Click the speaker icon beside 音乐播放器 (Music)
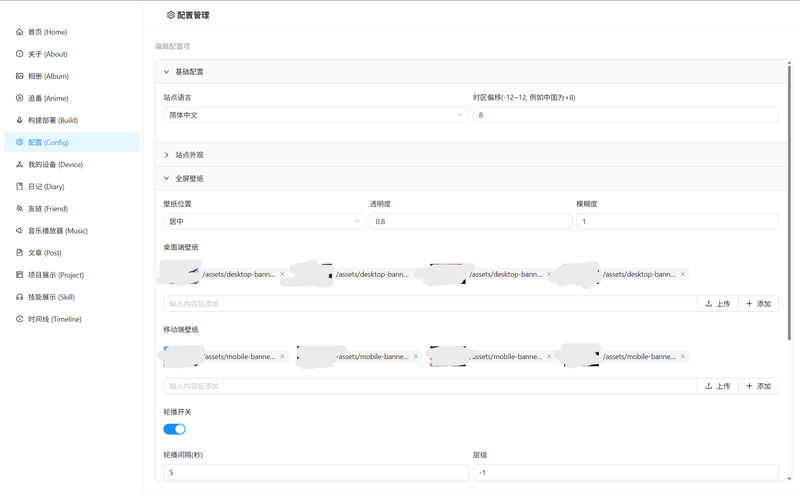This screenshot has width=800, height=494. (19, 231)
